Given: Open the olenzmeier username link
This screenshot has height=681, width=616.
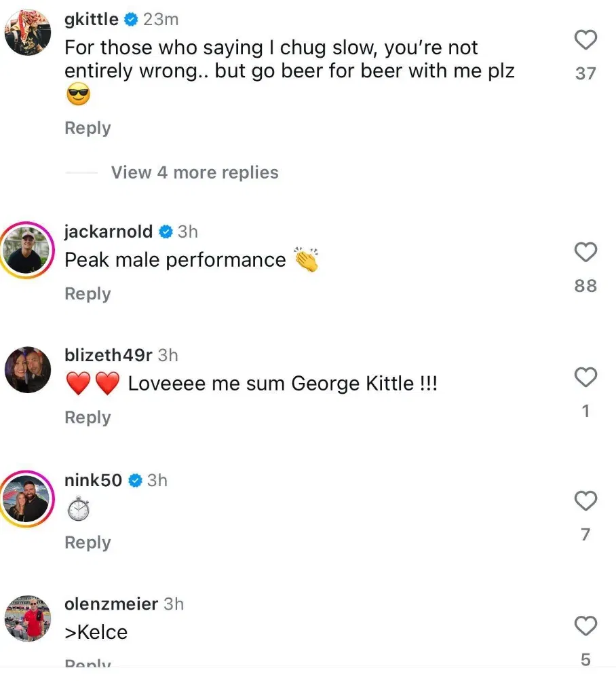Looking at the screenshot, I should pyautogui.click(x=111, y=604).
